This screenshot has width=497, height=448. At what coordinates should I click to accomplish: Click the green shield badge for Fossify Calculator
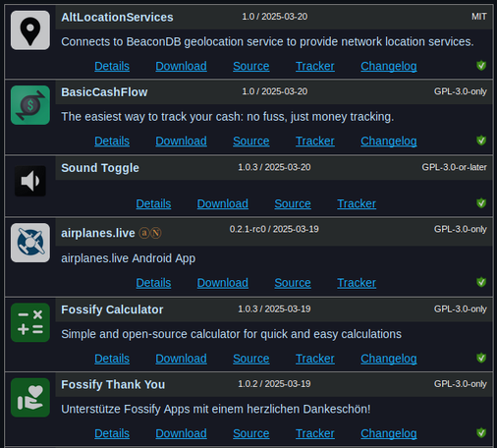pos(481,358)
